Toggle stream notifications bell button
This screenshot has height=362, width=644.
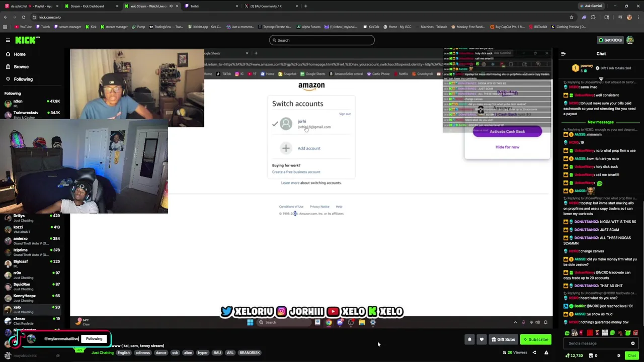click(469, 339)
